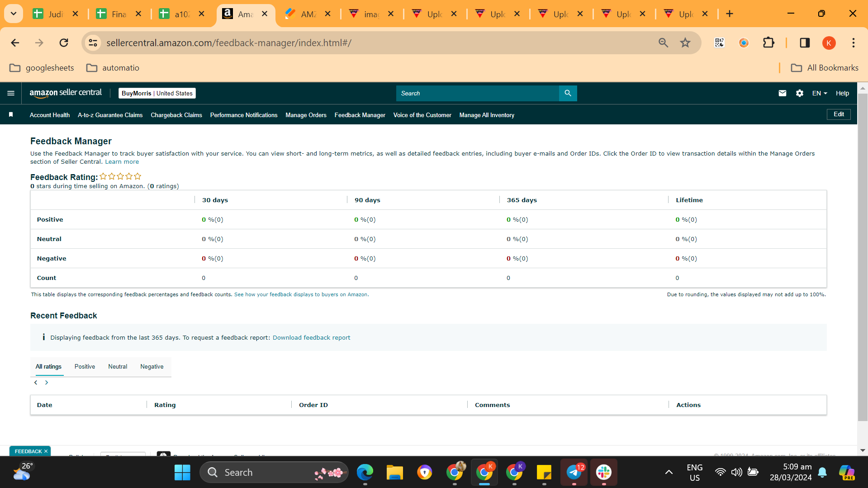The image size is (868, 488).
Task: Toggle the browser side panel
Action: coord(805,43)
